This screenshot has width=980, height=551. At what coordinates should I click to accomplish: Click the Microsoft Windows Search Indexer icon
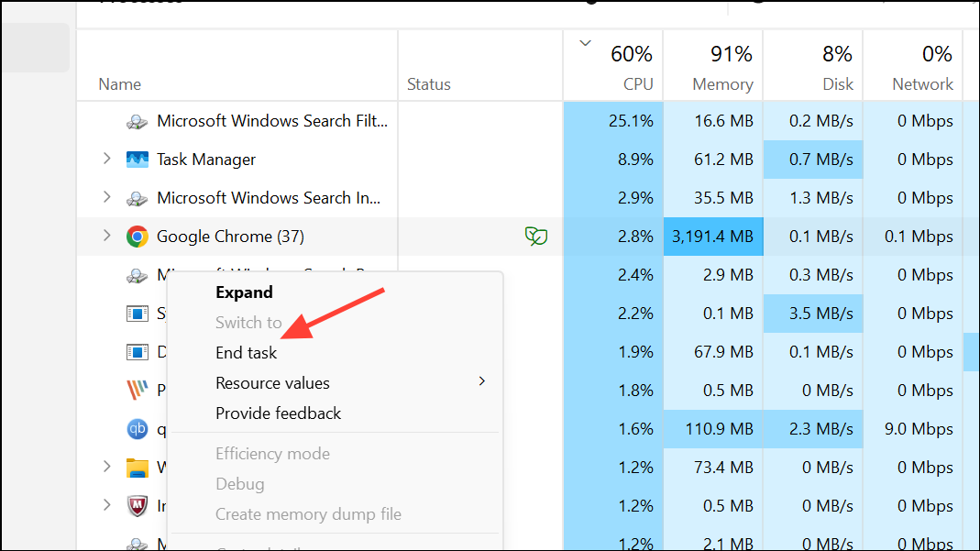(138, 197)
